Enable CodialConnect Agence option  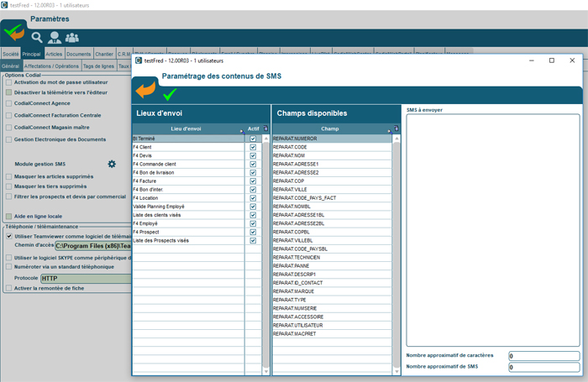[9, 103]
